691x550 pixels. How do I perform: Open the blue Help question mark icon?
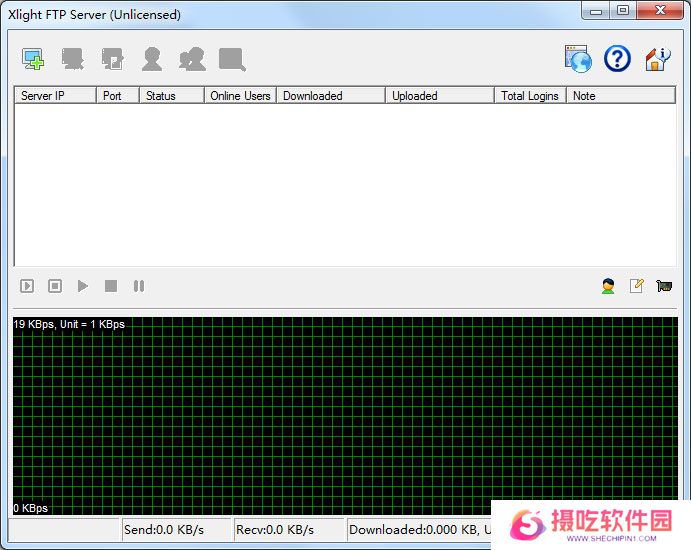(617, 59)
